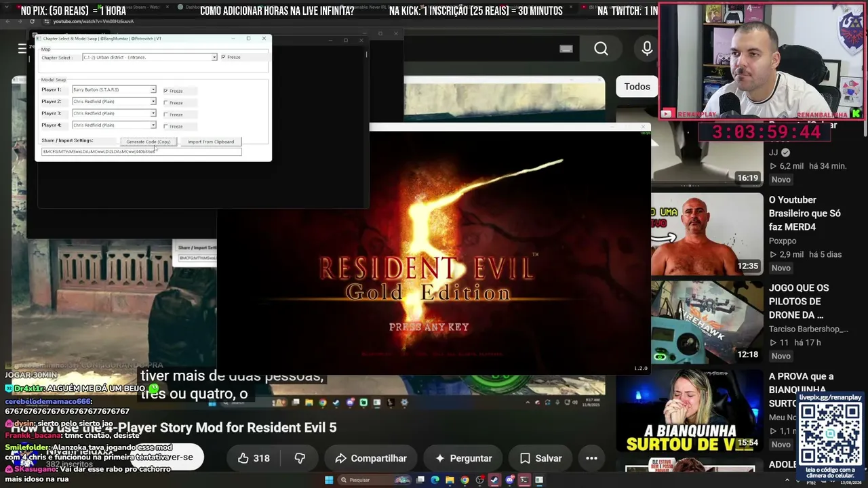The width and height of the screenshot is (868, 488).
Task: Enable the Player 4 Freeze checkbox
Action: point(165,126)
